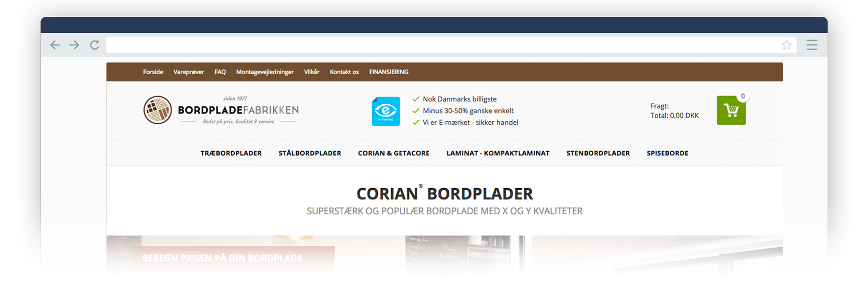The width and height of the screenshot is (868, 290).
Task: Click the cart item count badge
Action: [x=743, y=96]
